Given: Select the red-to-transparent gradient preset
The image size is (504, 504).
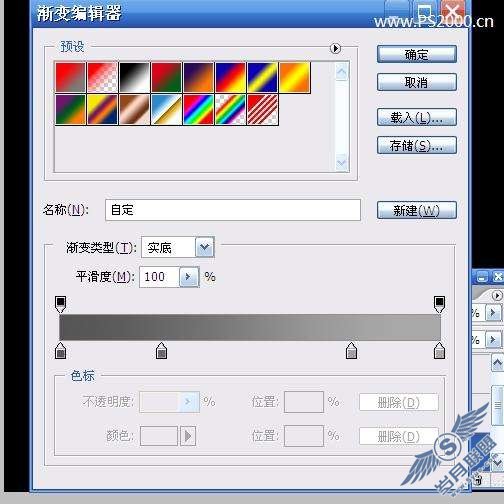Looking at the screenshot, I should 102,77.
